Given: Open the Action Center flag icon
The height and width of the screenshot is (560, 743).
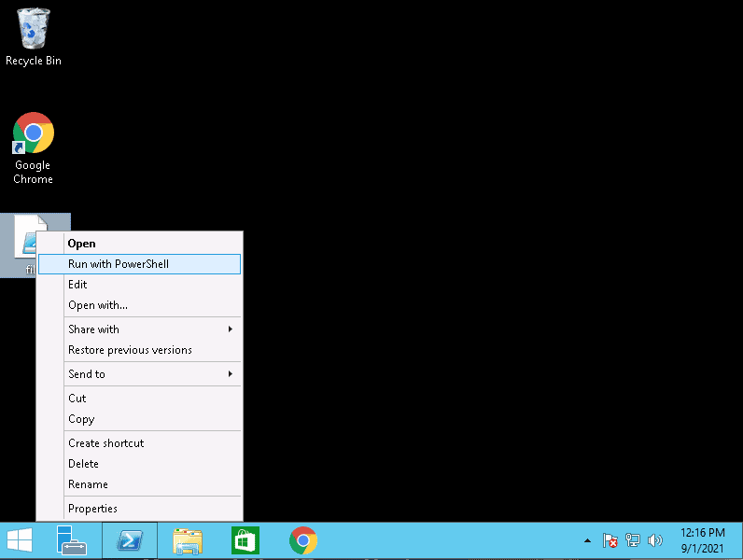Looking at the screenshot, I should click(x=610, y=540).
